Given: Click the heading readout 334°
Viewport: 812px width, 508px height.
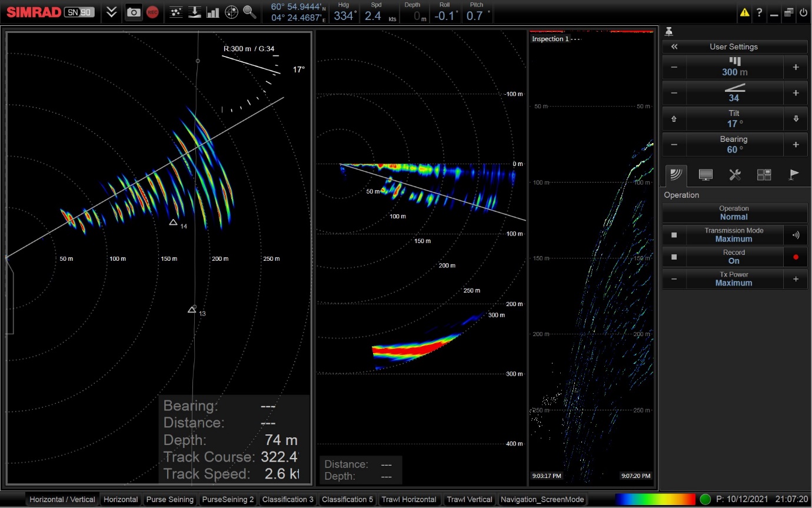Looking at the screenshot, I should tap(345, 16).
